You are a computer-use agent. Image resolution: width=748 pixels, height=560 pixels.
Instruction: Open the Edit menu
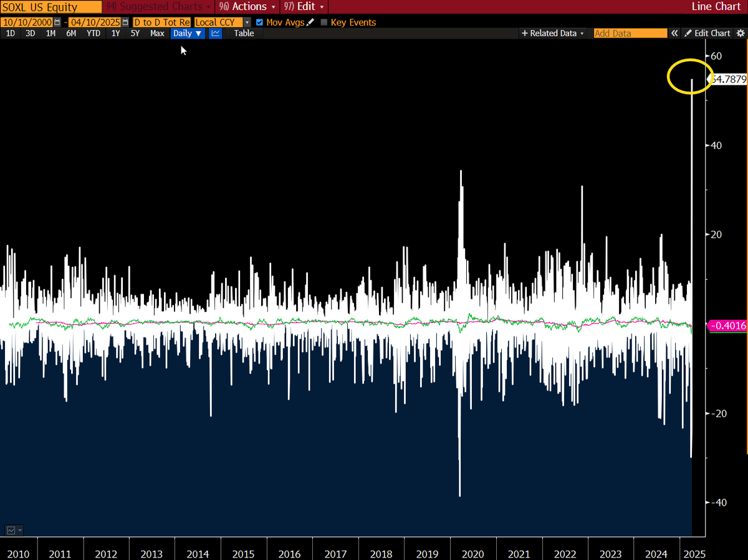(304, 7)
